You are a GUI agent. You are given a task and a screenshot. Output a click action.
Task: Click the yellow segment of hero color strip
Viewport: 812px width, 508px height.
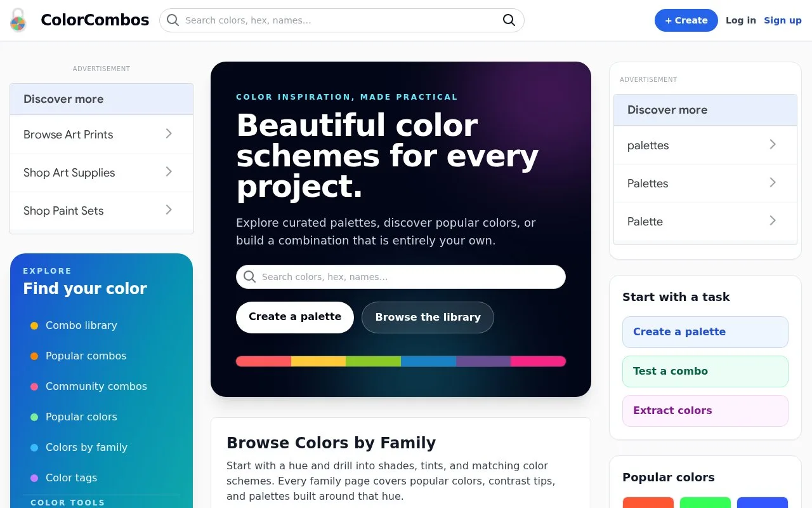click(x=318, y=361)
